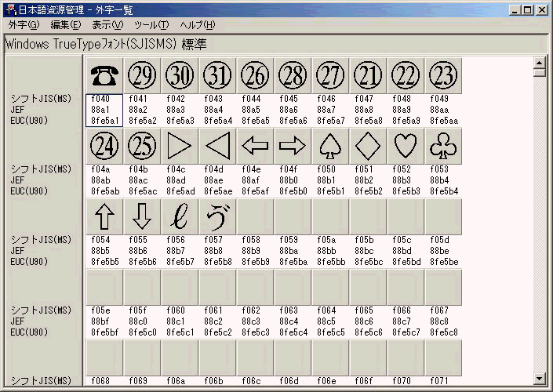Click the vertical scrollbar thumb
The width and height of the screenshot is (553, 392).
[x=540, y=73]
